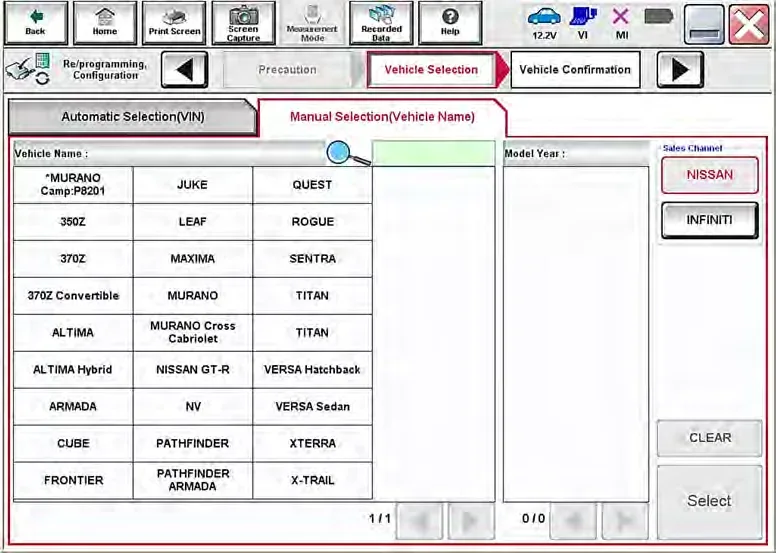776x553 pixels.
Task: Print the current screen
Action: 174,23
